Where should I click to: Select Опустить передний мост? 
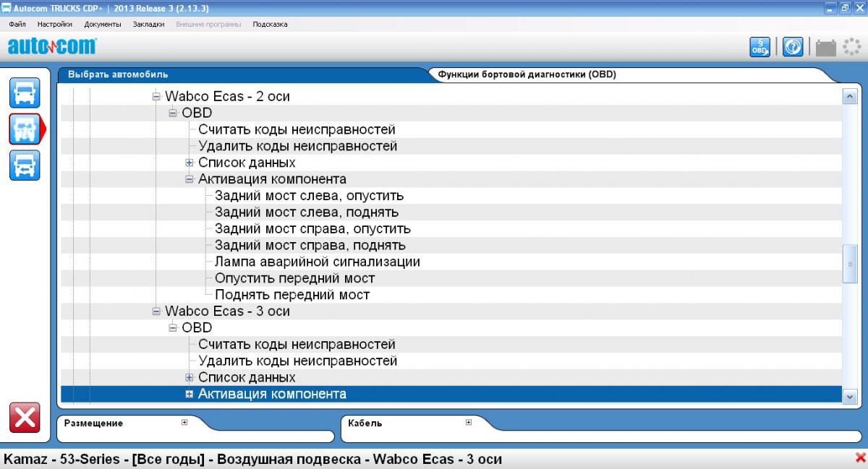[x=295, y=278]
